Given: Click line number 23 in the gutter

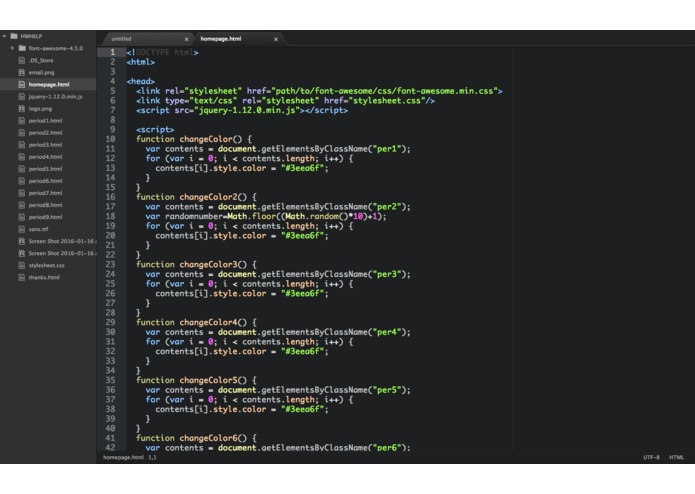Looking at the screenshot, I should (110, 265).
